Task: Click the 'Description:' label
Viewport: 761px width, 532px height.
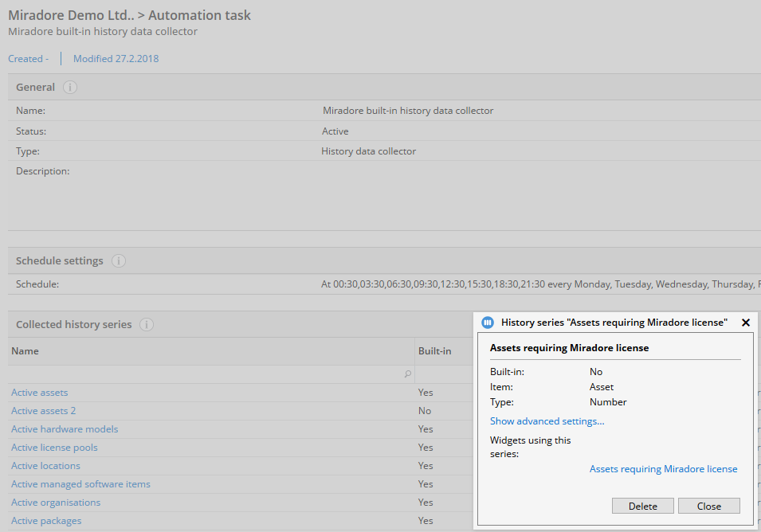Action: pos(43,171)
